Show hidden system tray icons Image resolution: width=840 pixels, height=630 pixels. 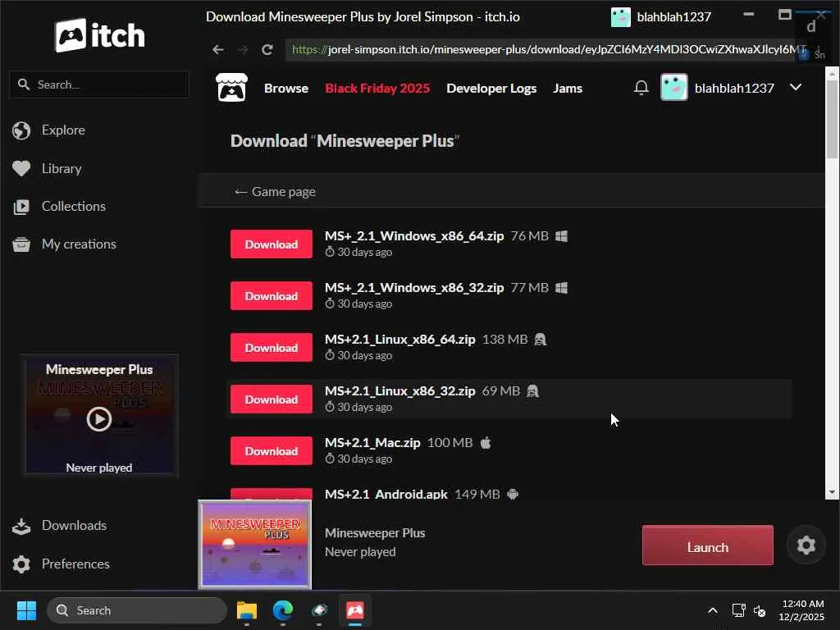[713, 610]
